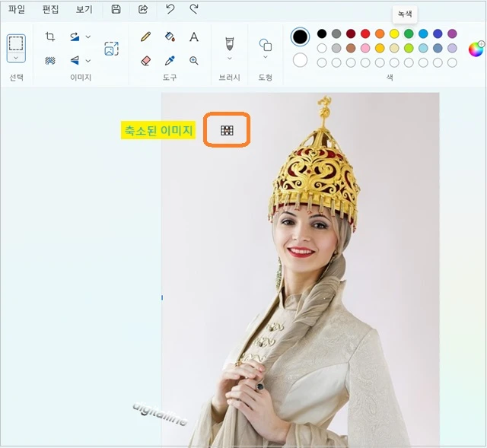The height and width of the screenshot is (448, 487).
Task: Select the secondary color white circle
Action: [300, 60]
